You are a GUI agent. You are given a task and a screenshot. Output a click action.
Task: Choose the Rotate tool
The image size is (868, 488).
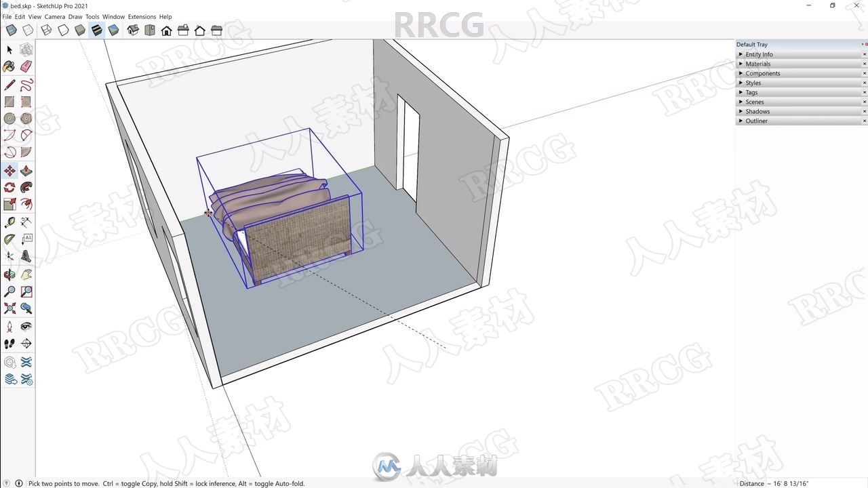click(9, 188)
